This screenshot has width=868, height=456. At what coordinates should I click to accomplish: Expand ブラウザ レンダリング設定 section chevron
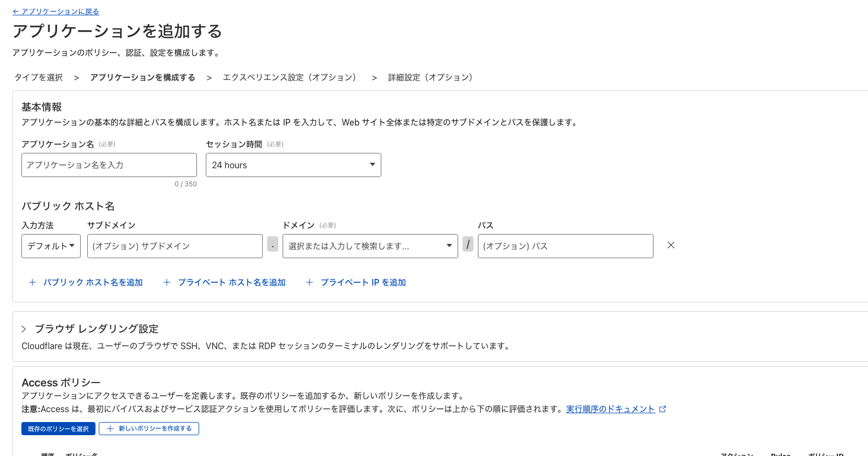24,329
